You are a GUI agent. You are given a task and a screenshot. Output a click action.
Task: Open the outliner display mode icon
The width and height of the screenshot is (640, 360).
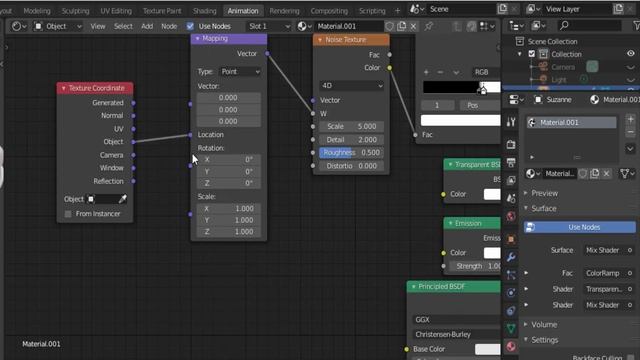click(x=538, y=26)
